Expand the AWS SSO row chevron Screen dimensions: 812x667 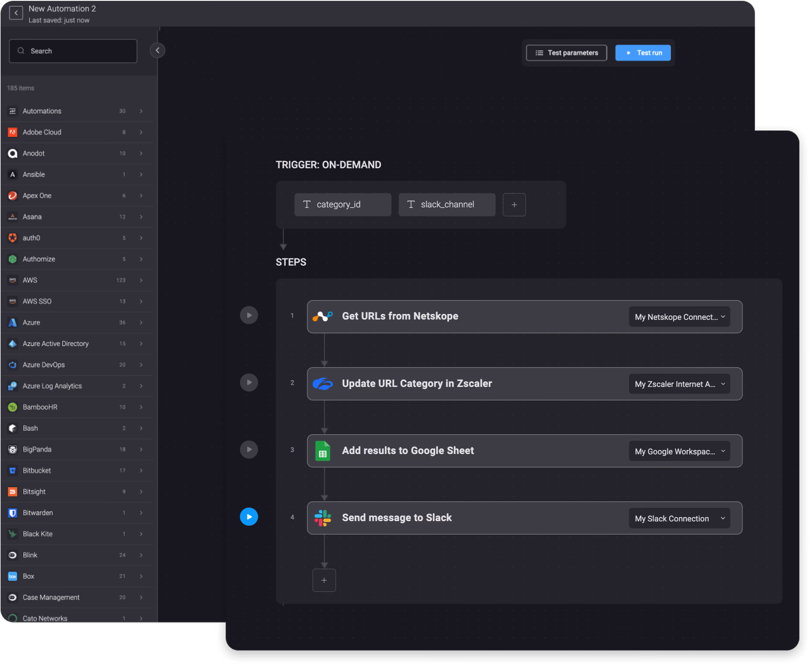pos(141,301)
